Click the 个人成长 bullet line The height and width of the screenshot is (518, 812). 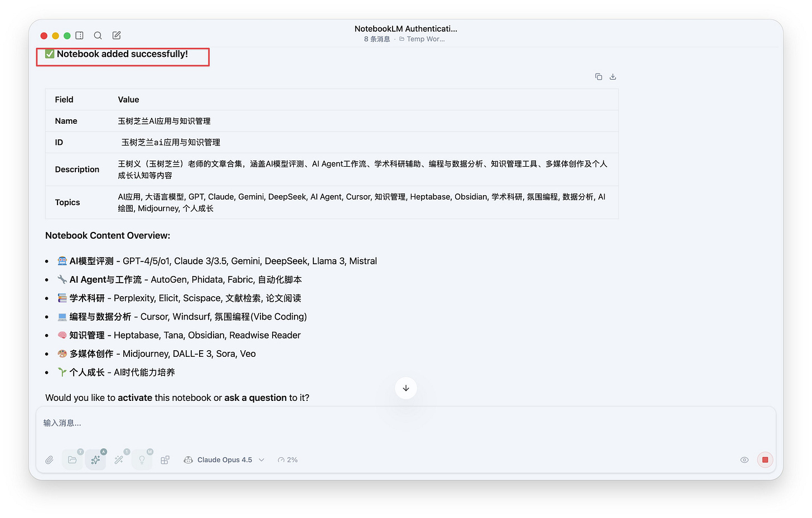pos(116,372)
